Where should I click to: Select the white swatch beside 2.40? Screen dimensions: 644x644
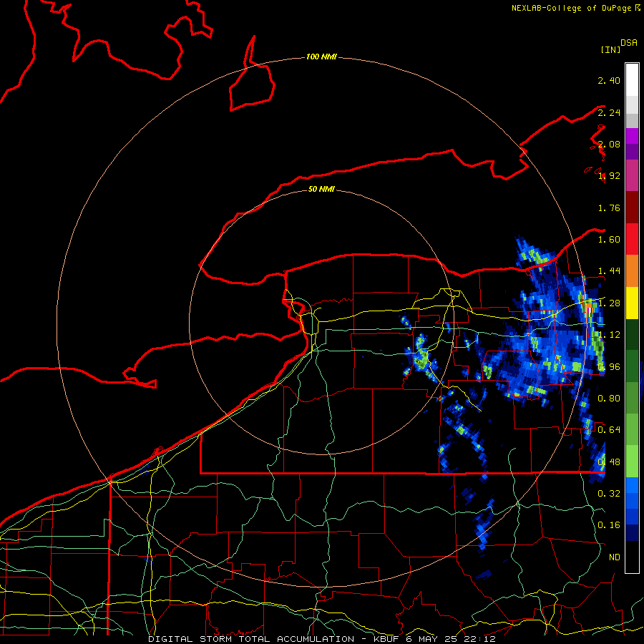click(x=632, y=80)
